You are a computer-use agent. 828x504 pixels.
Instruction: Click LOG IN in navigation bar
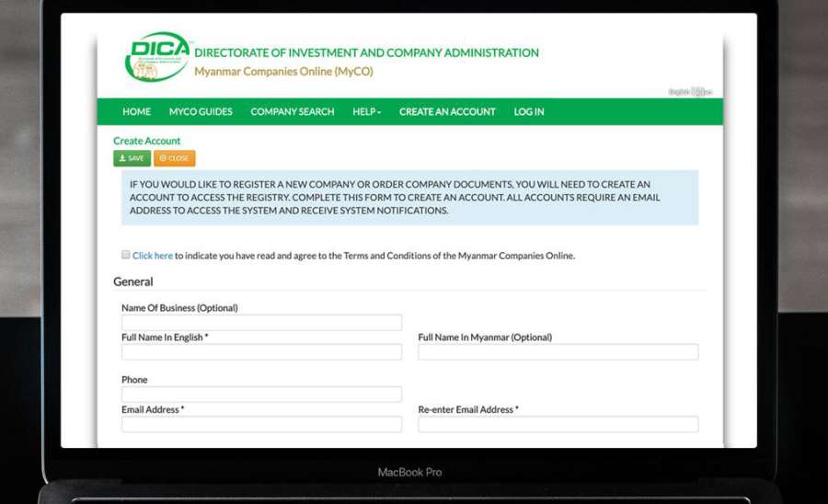tap(529, 111)
